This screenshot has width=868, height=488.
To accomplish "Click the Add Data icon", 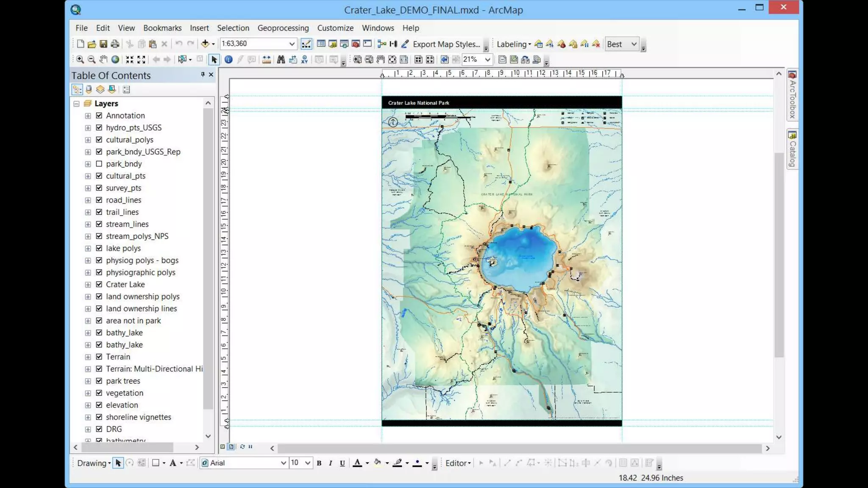I will coord(205,44).
